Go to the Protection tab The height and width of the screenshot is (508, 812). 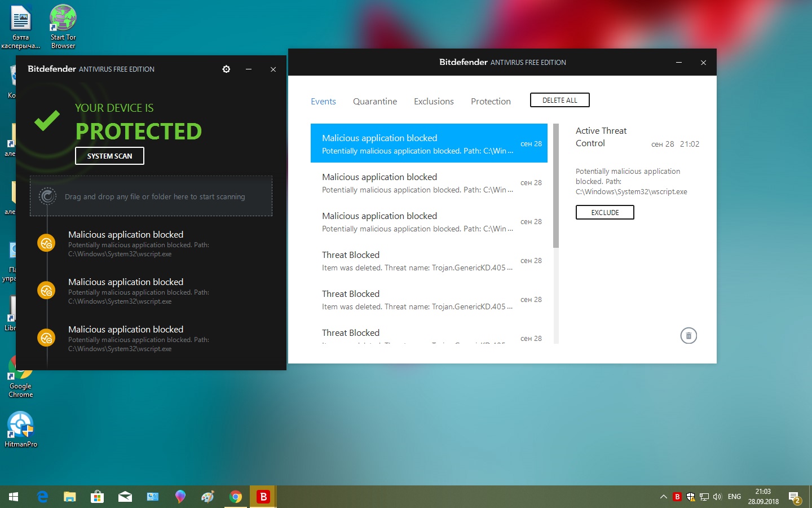pos(491,102)
